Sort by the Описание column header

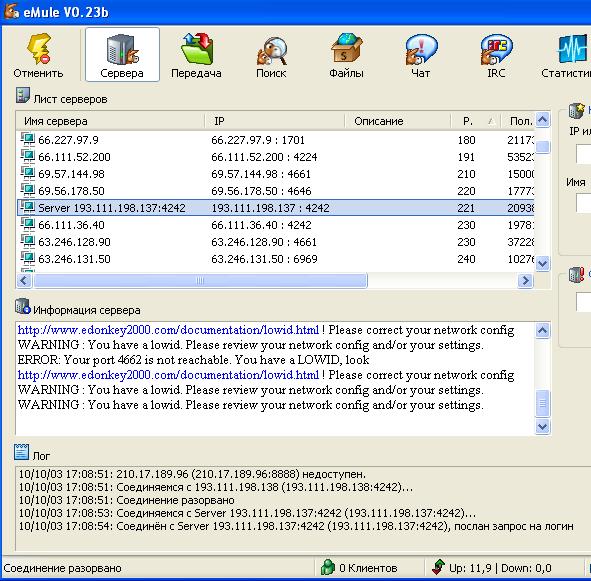pyautogui.click(x=398, y=121)
